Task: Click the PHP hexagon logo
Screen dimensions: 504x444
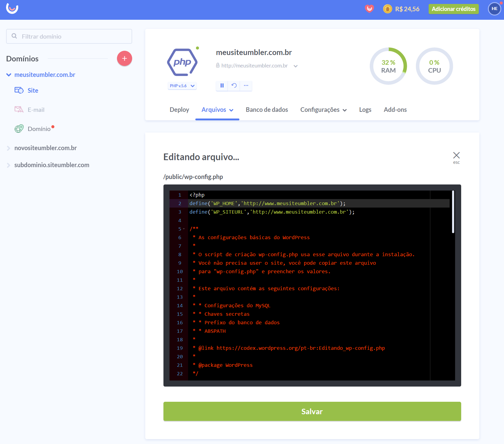Action: [x=182, y=62]
